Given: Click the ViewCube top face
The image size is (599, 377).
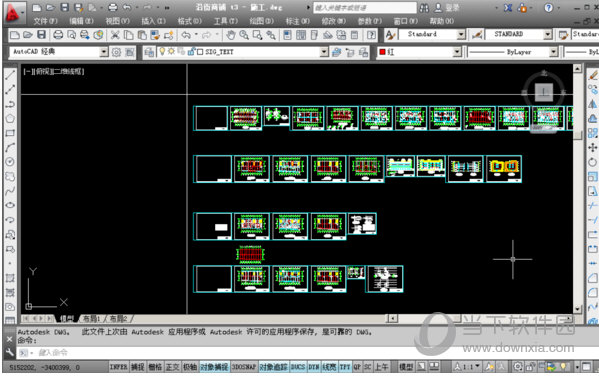Looking at the screenshot, I should click(x=544, y=92).
